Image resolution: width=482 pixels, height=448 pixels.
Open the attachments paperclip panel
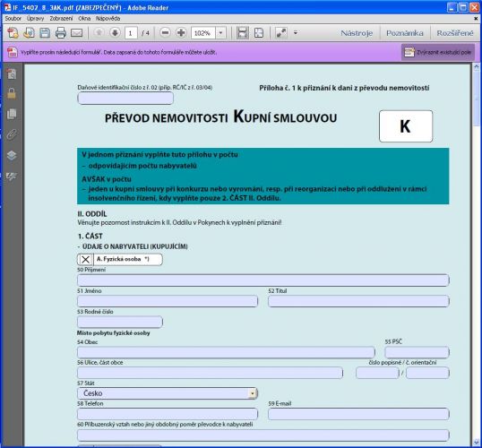coord(12,134)
